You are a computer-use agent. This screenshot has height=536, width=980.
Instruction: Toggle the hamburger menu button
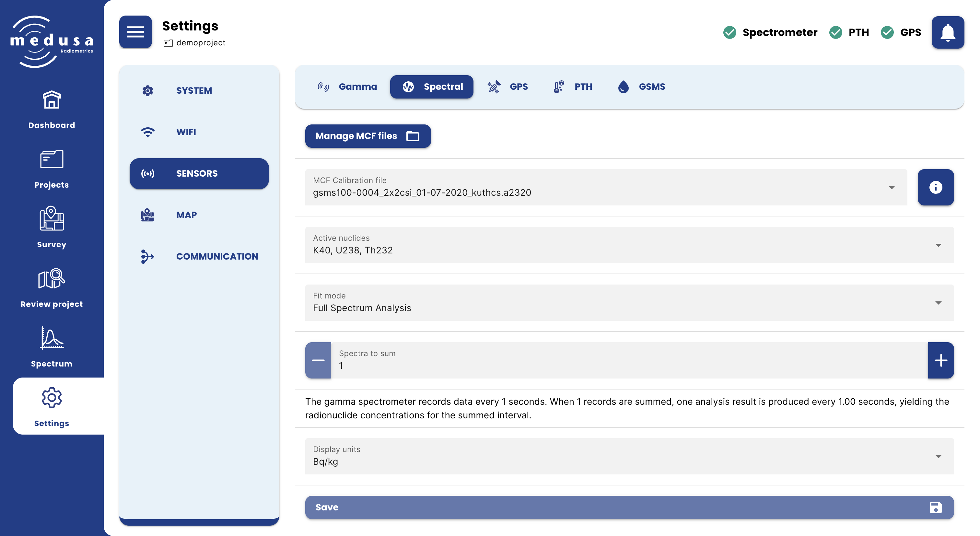click(135, 32)
